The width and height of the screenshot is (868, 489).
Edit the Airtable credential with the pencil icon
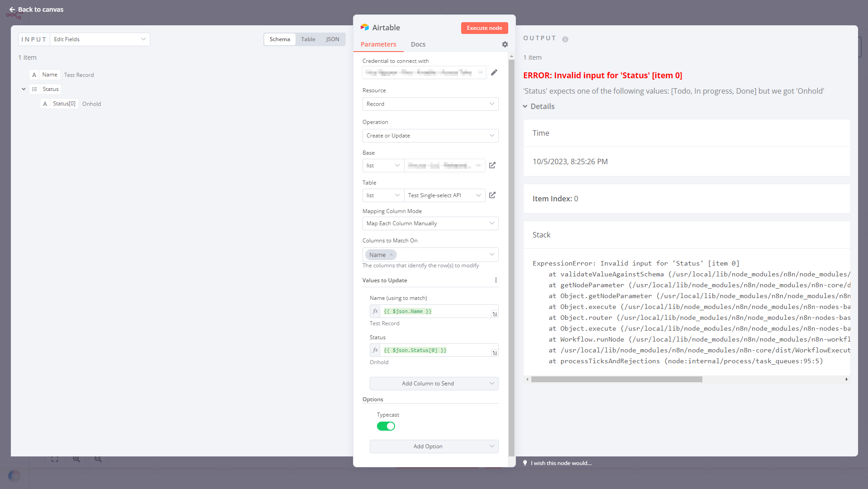coord(494,72)
